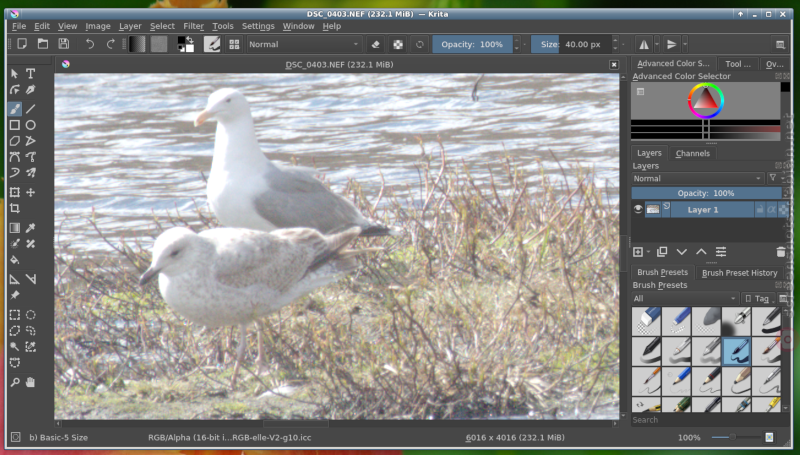Switch to Brush Preset History tab
The height and width of the screenshot is (455, 800).
click(x=739, y=273)
